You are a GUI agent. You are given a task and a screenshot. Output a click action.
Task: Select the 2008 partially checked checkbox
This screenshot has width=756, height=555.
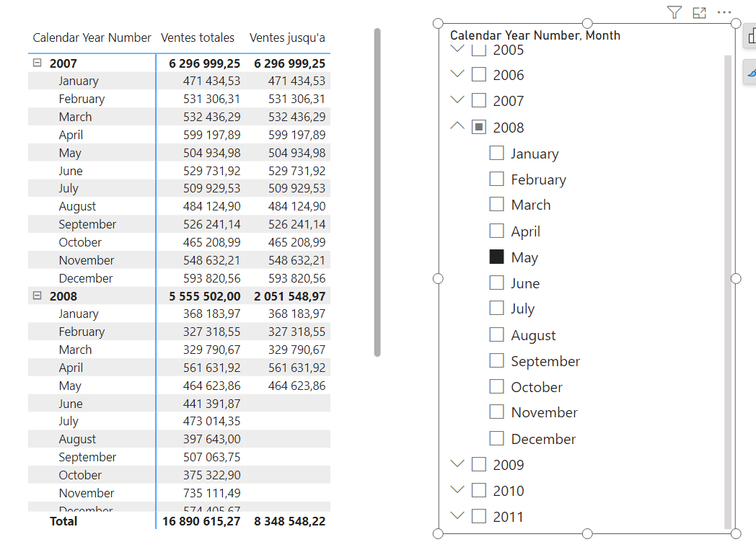(x=479, y=127)
